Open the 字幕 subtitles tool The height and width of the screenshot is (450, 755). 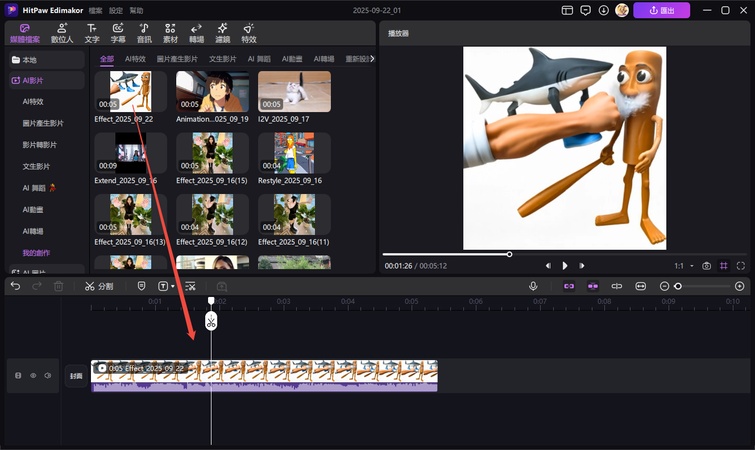118,33
